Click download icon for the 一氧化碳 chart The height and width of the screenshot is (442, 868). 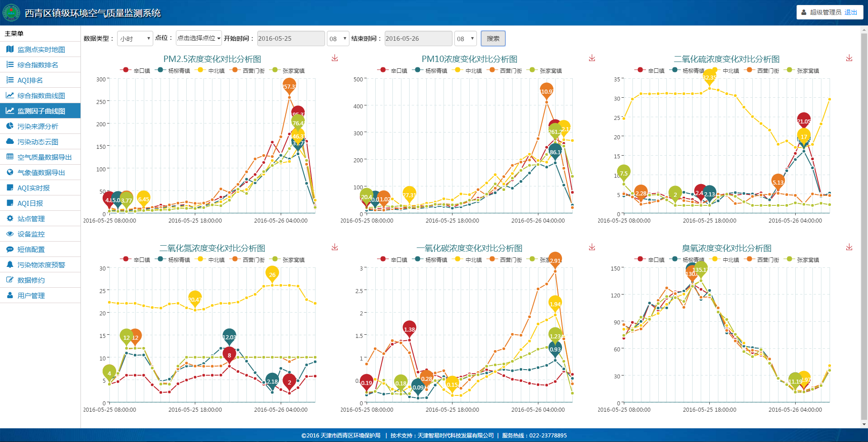(592, 247)
